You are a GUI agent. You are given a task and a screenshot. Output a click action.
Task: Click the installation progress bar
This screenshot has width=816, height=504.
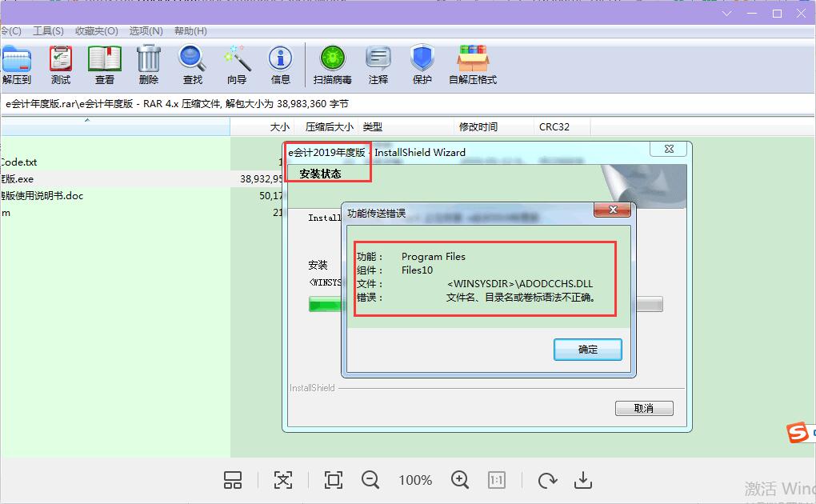(486, 304)
